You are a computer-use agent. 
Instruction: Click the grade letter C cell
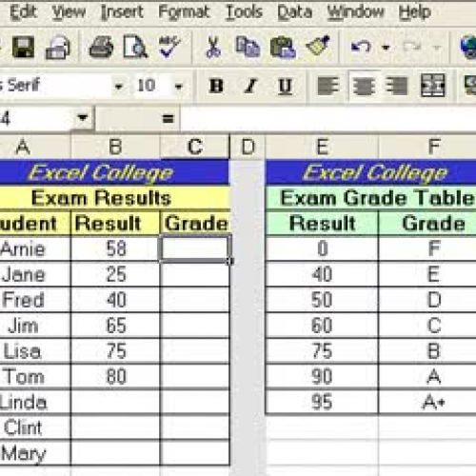(x=427, y=326)
